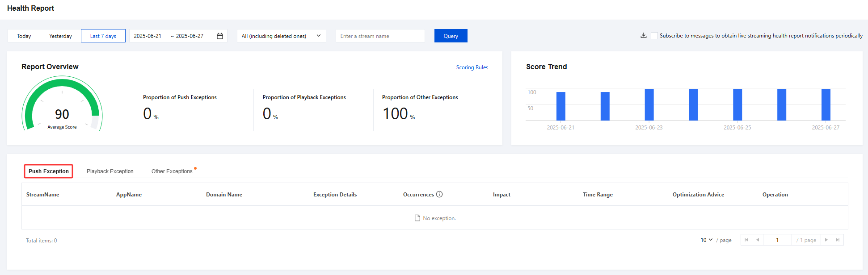Open the Scoring Rules link
868x275 pixels.
coord(472,67)
